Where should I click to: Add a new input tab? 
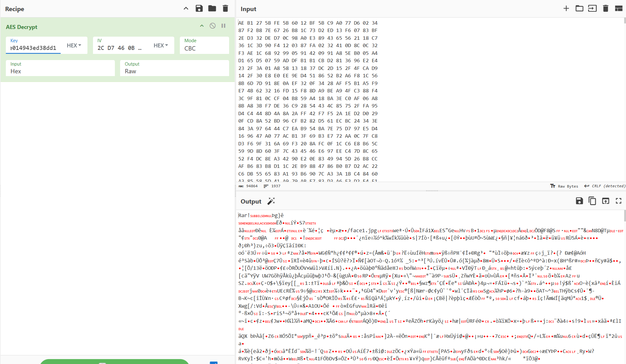pyautogui.click(x=566, y=8)
